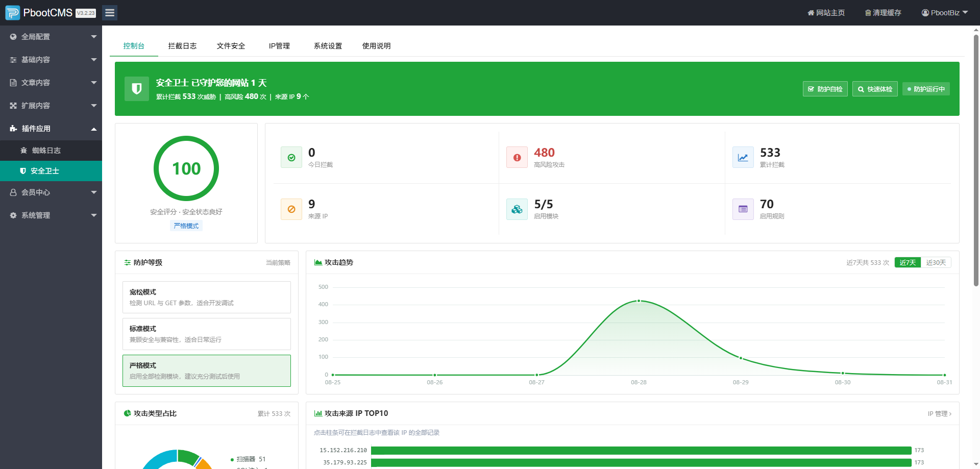Click the 启用规则 list icon

coord(743,209)
